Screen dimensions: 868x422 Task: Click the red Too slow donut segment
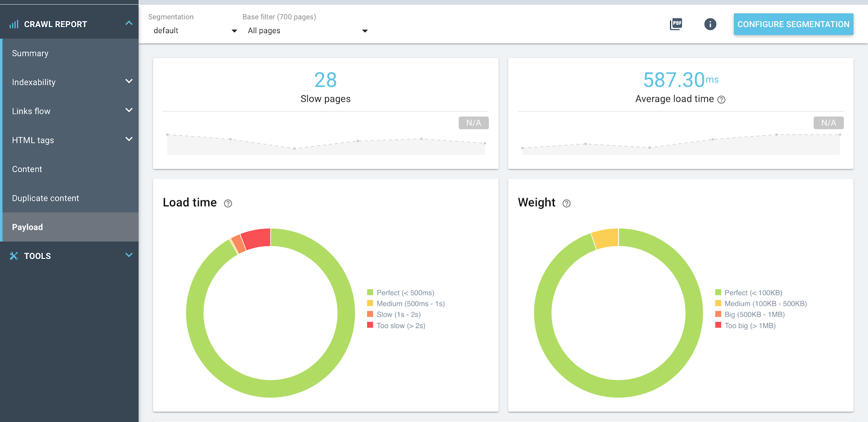257,238
